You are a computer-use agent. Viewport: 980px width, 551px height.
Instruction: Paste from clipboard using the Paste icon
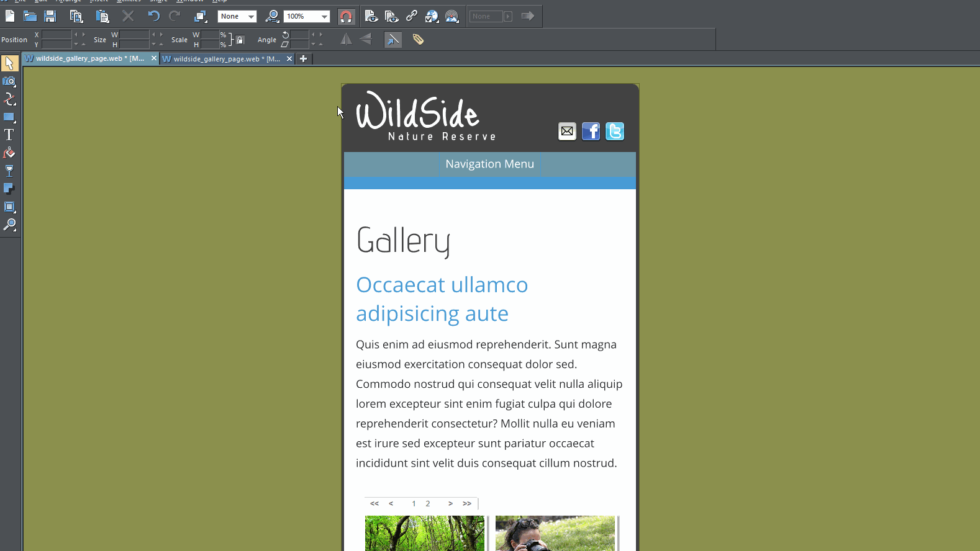[102, 16]
